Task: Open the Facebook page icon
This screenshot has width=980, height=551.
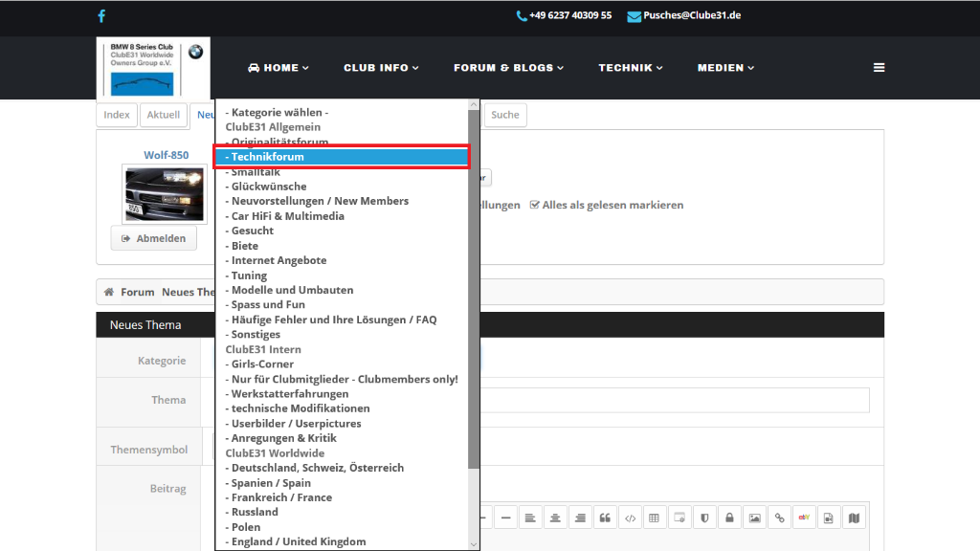Action: [x=101, y=16]
